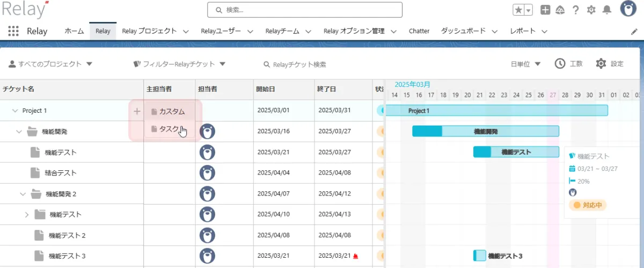Image resolution: width=644 pixels, height=268 pixels.
Task: Click the 機能開発 Gantt bar
Action: [x=485, y=131]
